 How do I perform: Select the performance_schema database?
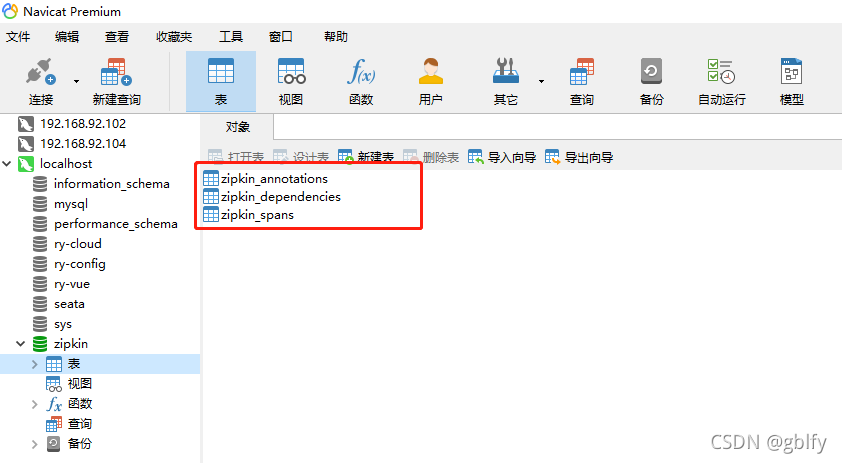[x=105, y=223]
